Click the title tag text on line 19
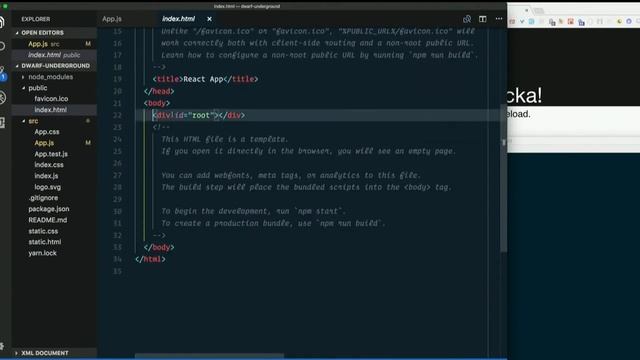This screenshot has width=640, height=360. [x=205, y=79]
